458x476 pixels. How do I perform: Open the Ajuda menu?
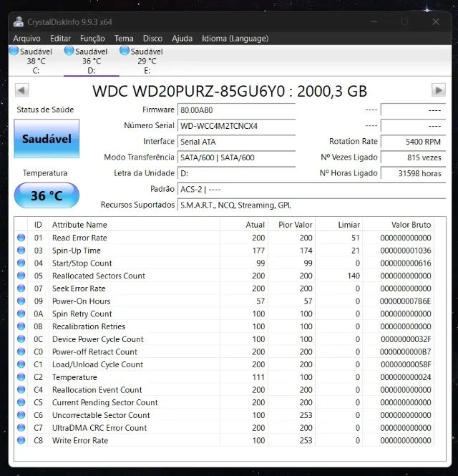coord(182,39)
